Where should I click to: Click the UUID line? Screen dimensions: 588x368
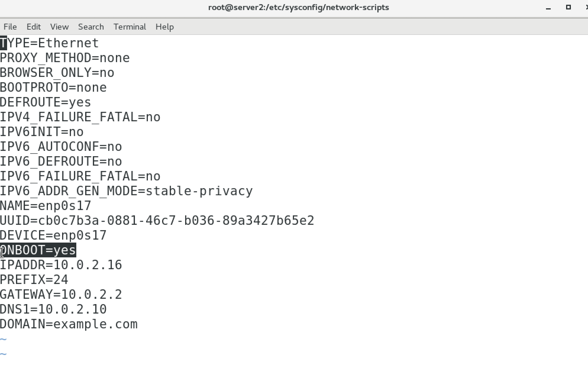(157, 221)
